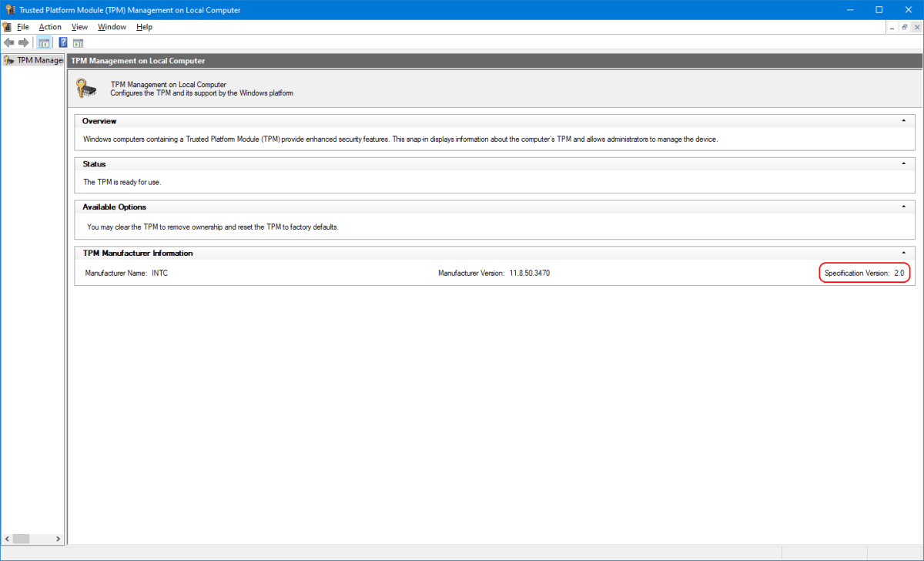The height and width of the screenshot is (561, 924).
Task: Click the tree pane horizontal scrollbar thumb
Action: pos(21,539)
